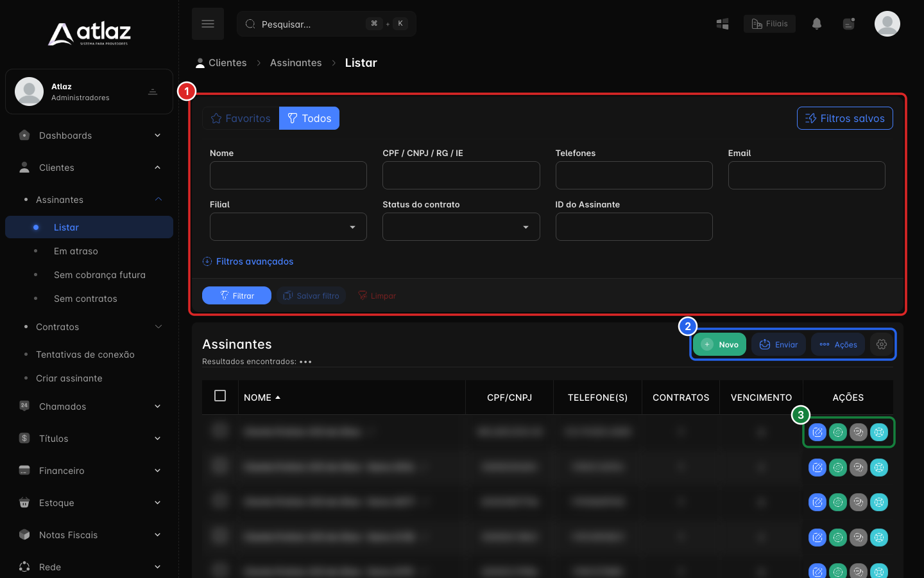Screen dimensions: 924x578
Task: Click teal support icon in the top table row
Action: coord(879,432)
